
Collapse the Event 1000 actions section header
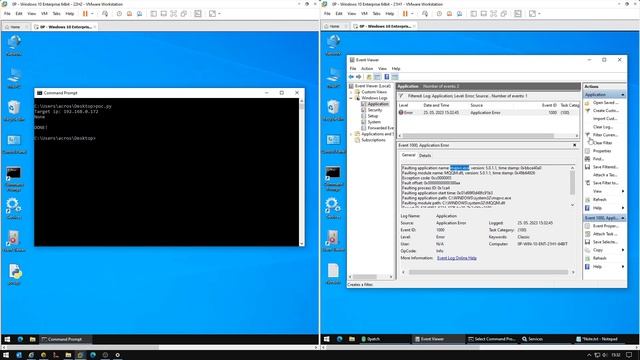[x=623, y=218]
